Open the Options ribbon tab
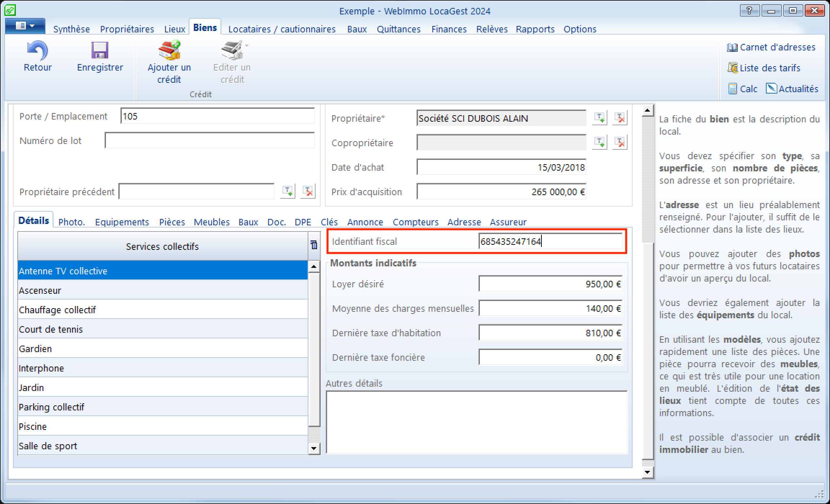The height and width of the screenshot is (504, 830). coord(580,29)
